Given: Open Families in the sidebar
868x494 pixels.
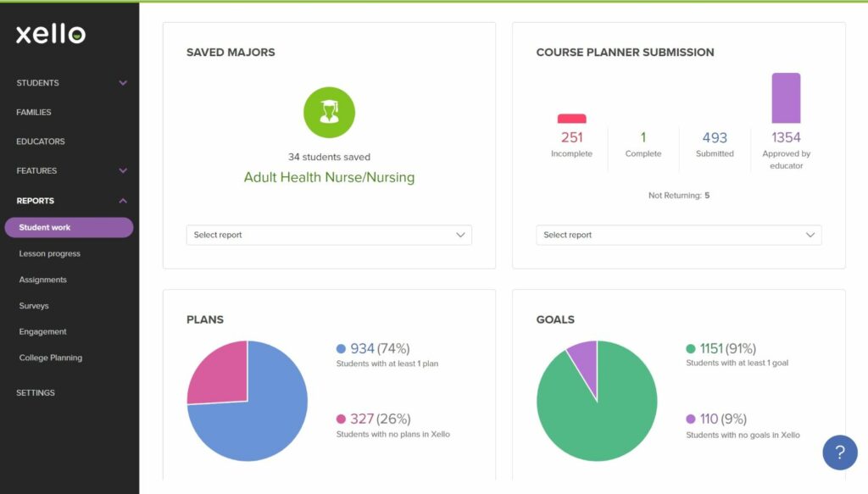Looking at the screenshot, I should 34,113.
